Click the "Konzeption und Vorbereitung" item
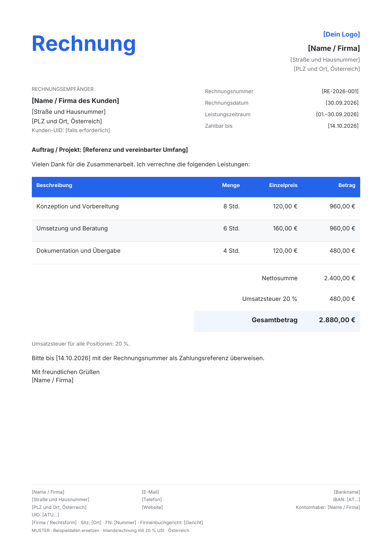This screenshot has height=555, width=392. [x=78, y=206]
